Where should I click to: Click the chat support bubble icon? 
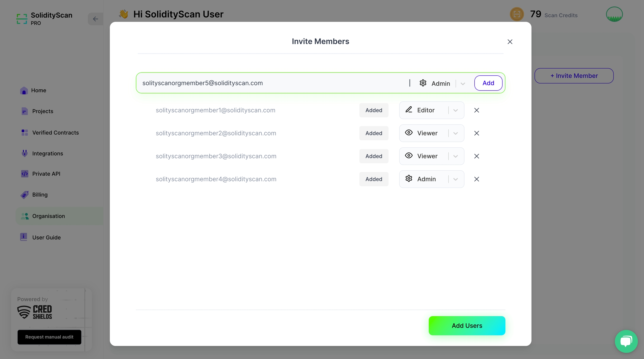coord(626,341)
